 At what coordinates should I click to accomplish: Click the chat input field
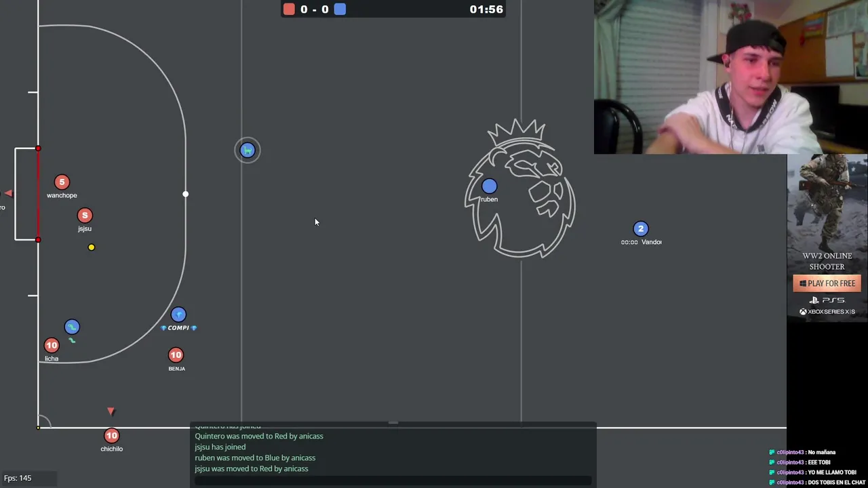click(x=393, y=480)
